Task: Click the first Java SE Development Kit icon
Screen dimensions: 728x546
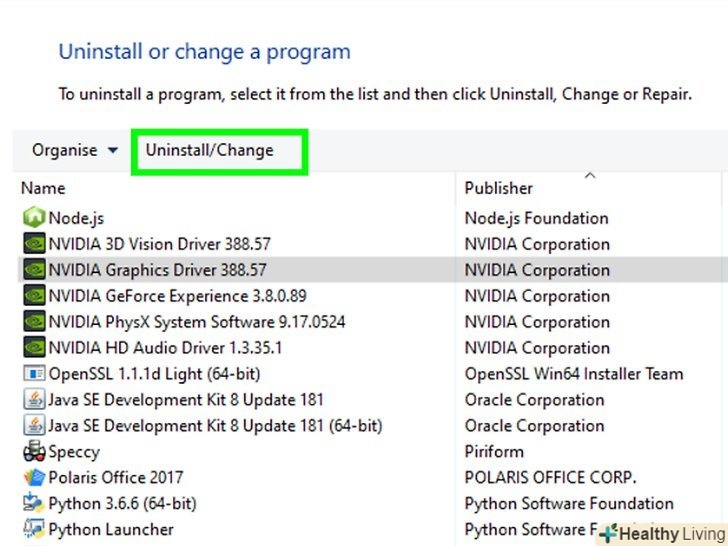Action: point(34,400)
